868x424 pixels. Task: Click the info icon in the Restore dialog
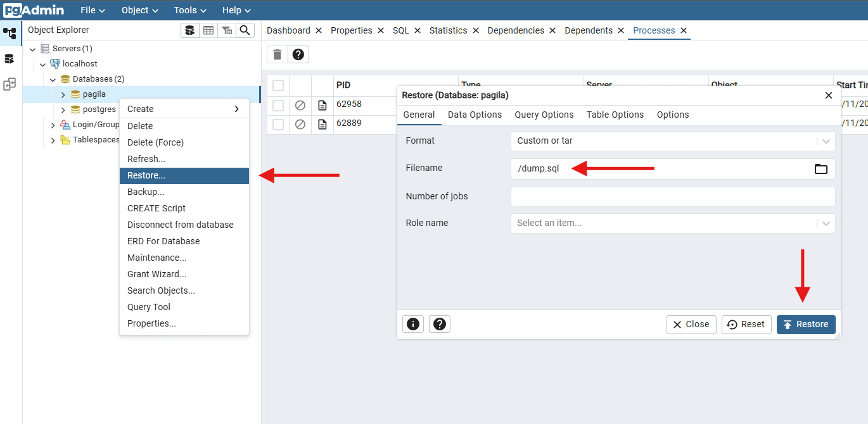(412, 324)
